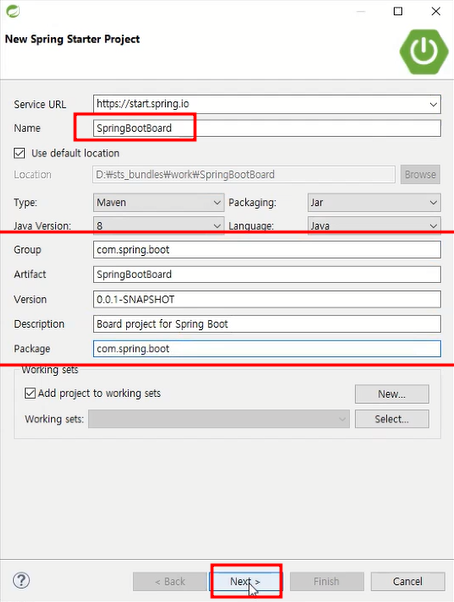
Task: Close the New Spring Starter Project dialog
Action: pyautogui.click(x=436, y=11)
